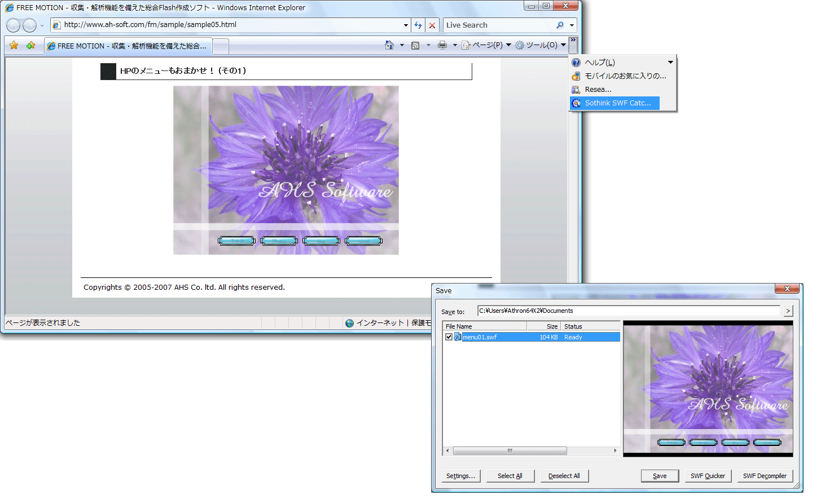
Task: Click the Sothink SWF Catcher icon in menu
Action: tap(576, 103)
